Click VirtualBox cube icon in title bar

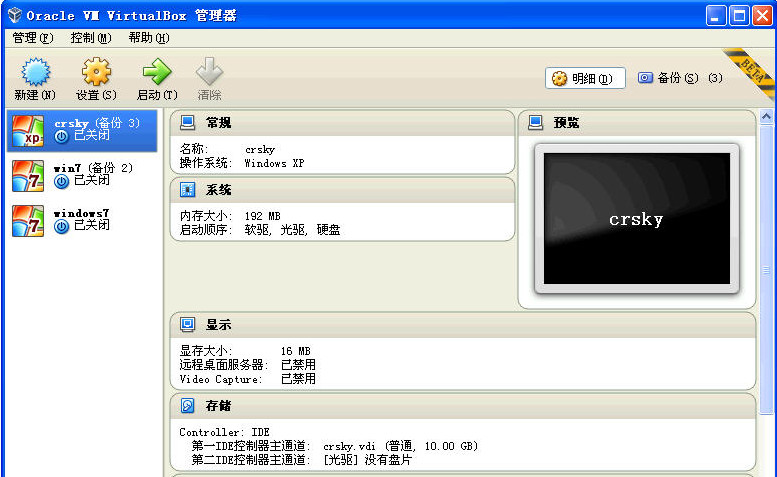click(15, 15)
